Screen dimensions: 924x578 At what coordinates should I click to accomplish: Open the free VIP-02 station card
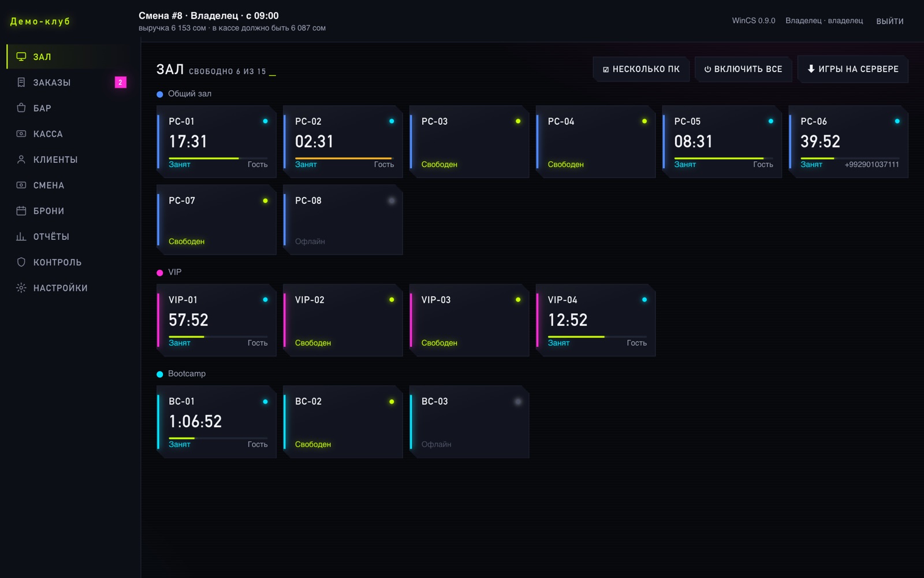[x=343, y=320]
